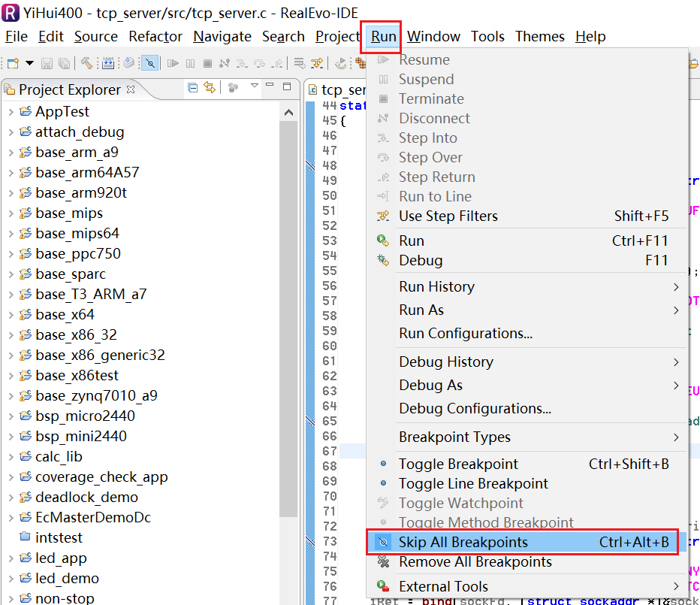The height and width of the screenshot is (605, 700).
Task: Toggle Link with Editor in Project Explorer
Action: click(x=210, y=88)
